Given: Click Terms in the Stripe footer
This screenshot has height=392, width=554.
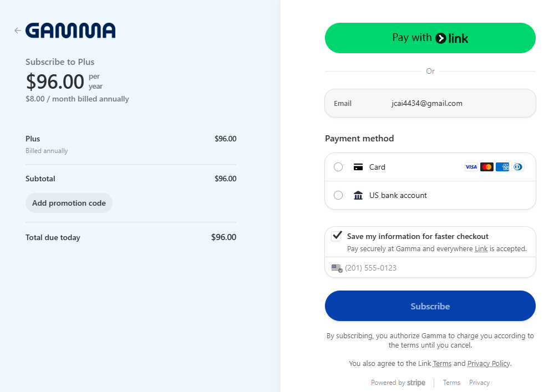Looking at the screenshot, I should [x=451, y=383].
